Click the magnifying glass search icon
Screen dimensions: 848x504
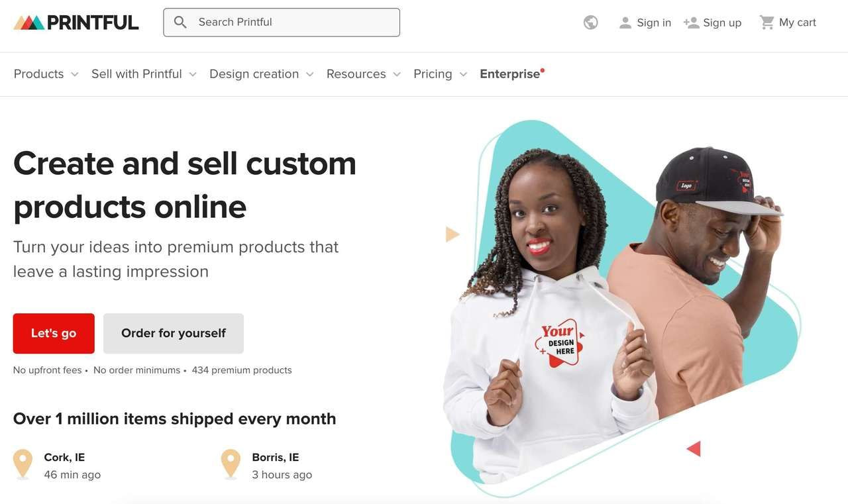180,22
